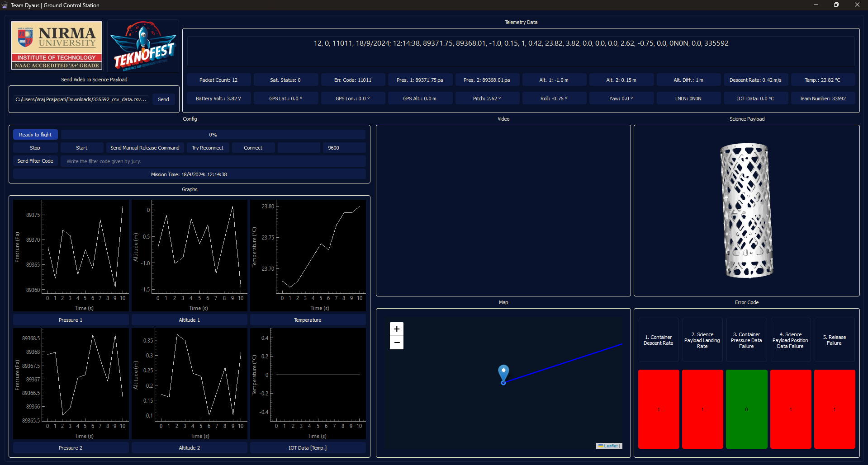Click the zoom out control on the map

[396, 343]
